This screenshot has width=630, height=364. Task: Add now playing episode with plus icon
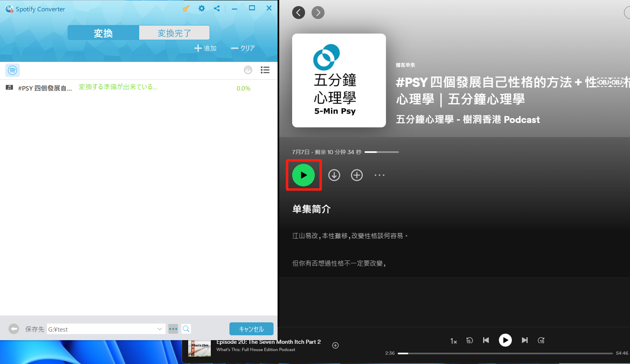(335, 345)
